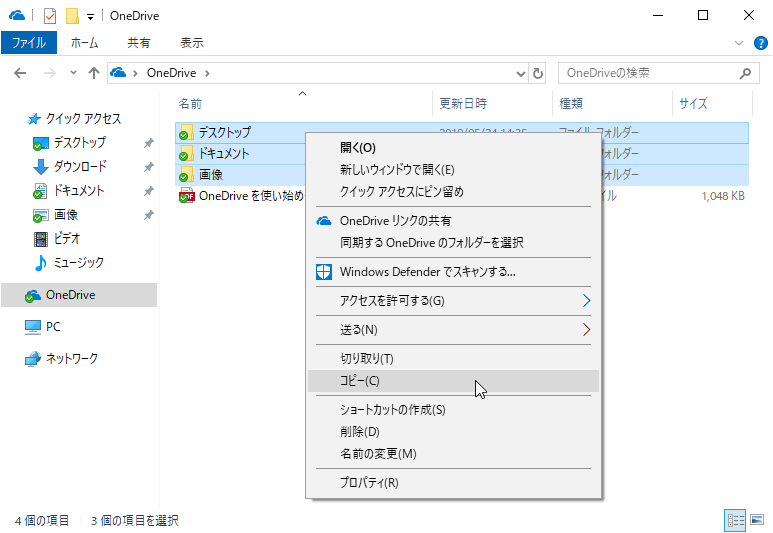Click the pin icon beside sidebar 画像

pyautogui.click(x=148, y=215)
